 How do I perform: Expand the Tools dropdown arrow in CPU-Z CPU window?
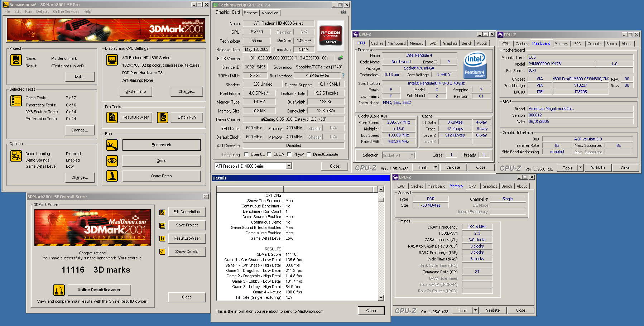436,167
